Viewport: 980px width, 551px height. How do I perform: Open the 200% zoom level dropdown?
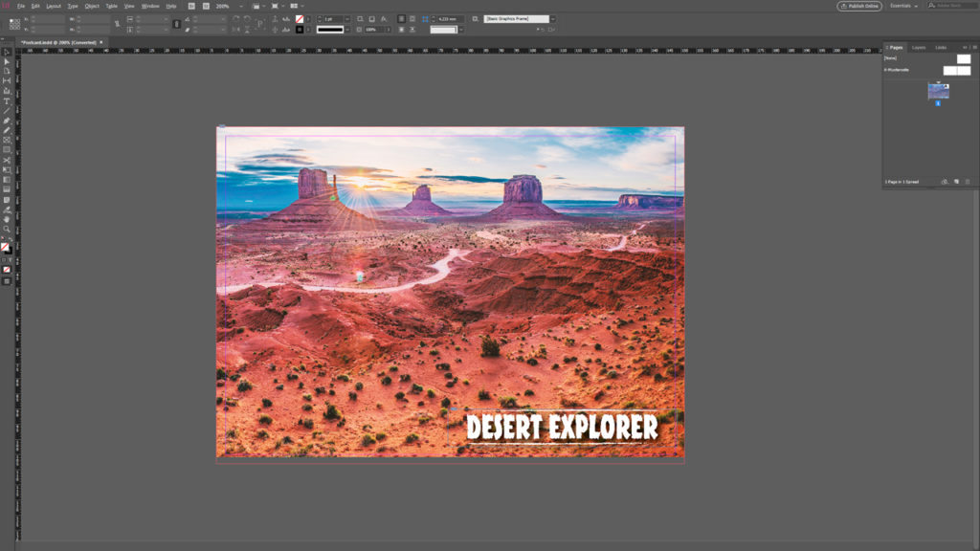click(x=240, y=7)
